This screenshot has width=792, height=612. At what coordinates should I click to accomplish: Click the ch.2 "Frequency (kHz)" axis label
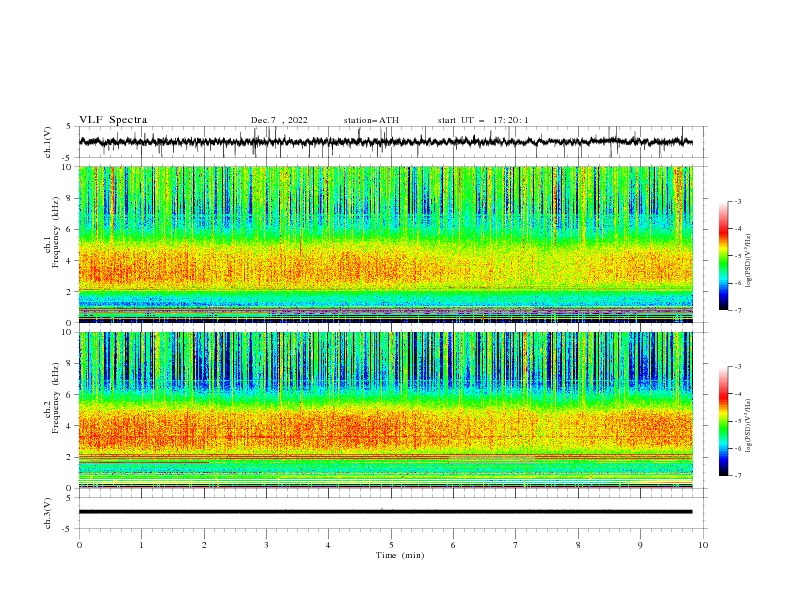[56, 398]
